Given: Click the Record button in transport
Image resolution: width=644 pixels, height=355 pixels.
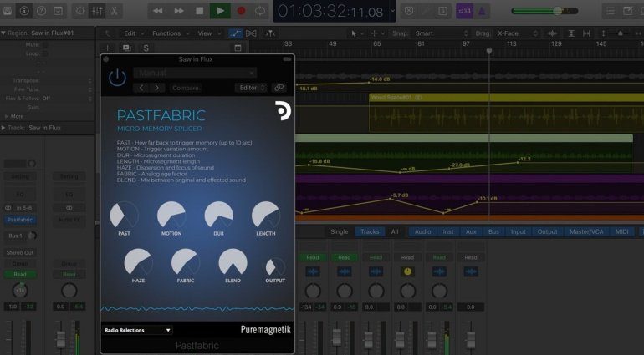Looking at the screenshot, I should pyautogui.click(x=241, y=11).
